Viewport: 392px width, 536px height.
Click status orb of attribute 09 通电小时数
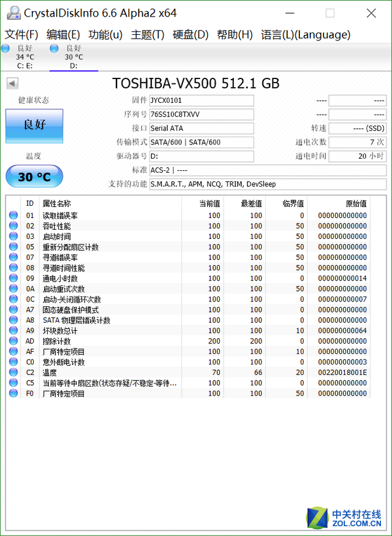click(13, 278)
